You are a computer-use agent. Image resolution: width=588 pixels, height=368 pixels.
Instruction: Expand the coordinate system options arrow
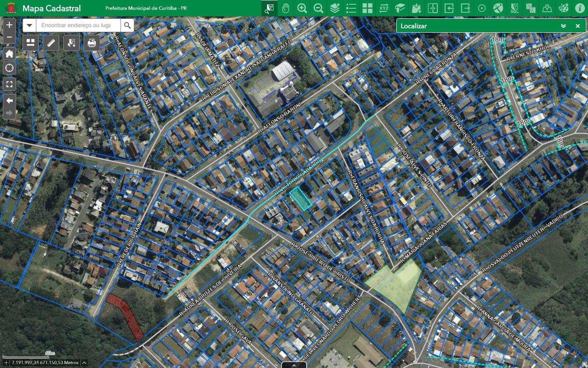[84, 363]
